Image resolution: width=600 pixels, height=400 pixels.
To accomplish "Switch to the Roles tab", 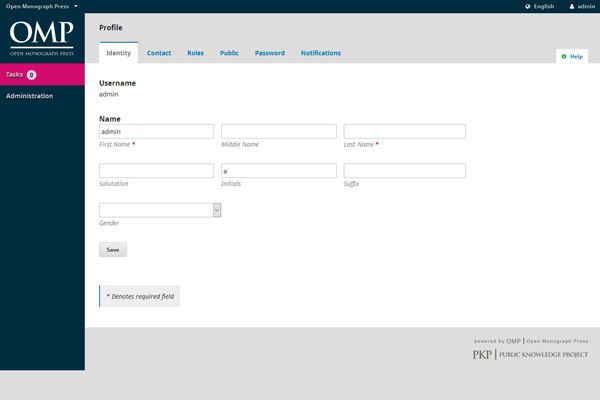I will 195,53.
